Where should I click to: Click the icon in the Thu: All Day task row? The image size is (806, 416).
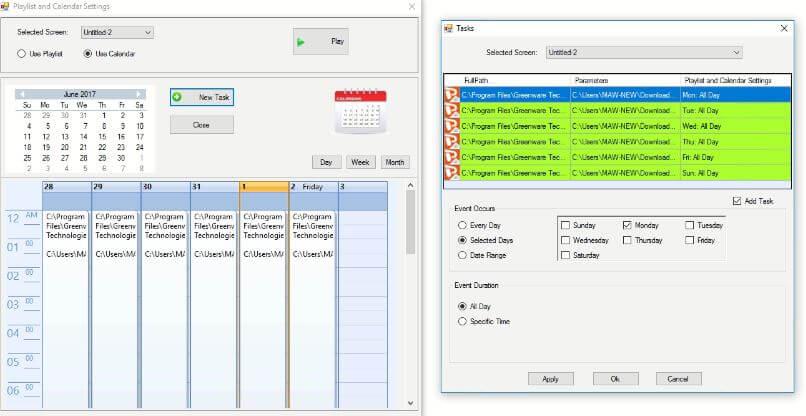pyautogui.click(x=452, y=142)
